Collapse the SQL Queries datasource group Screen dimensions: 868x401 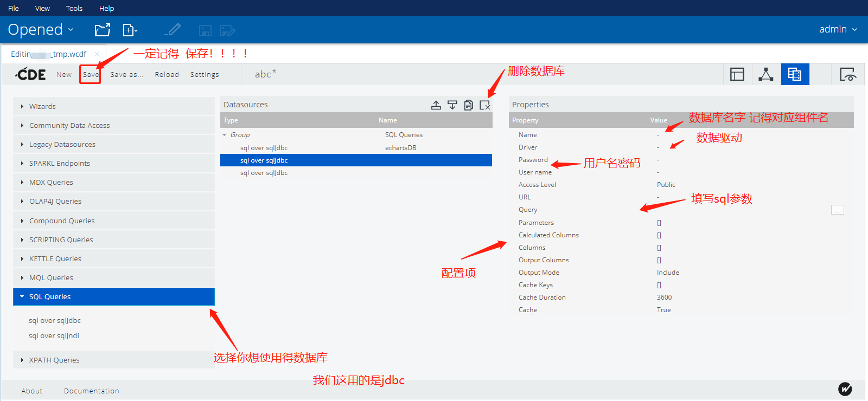pos(225,135)
